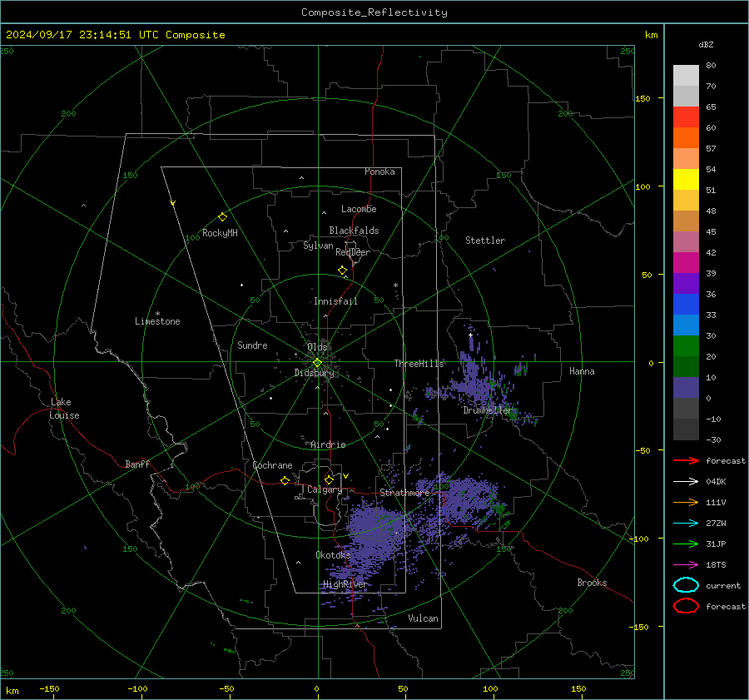Click the Innisfail label

(x=335, y=301)
